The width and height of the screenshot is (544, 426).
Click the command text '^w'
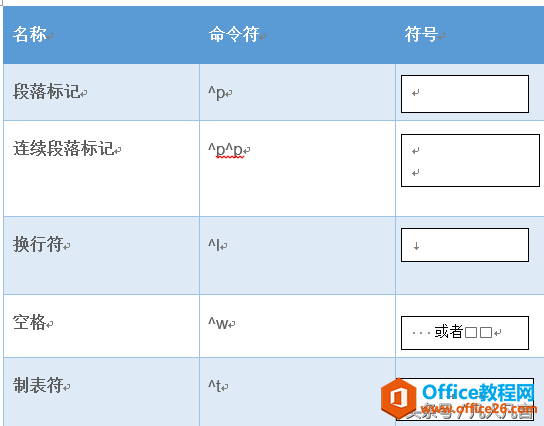pos(218,324)
